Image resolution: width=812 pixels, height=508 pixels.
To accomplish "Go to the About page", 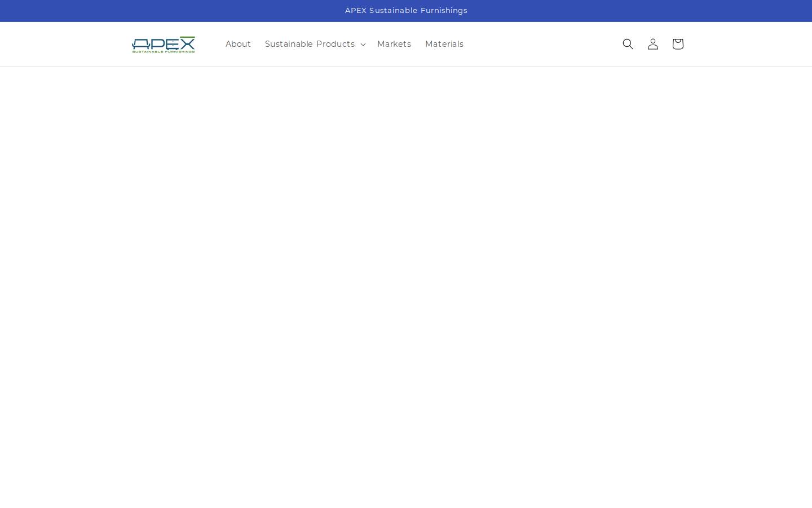I will click(x=238, y=44).
